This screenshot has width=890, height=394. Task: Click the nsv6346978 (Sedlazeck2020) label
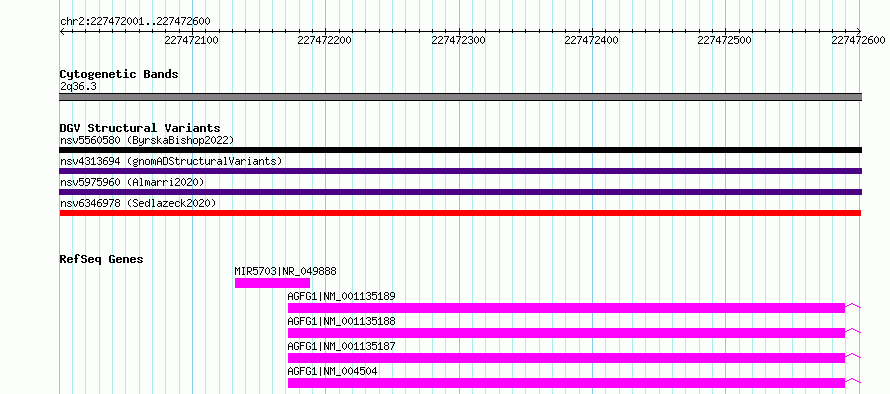click(x=138, y=203)
